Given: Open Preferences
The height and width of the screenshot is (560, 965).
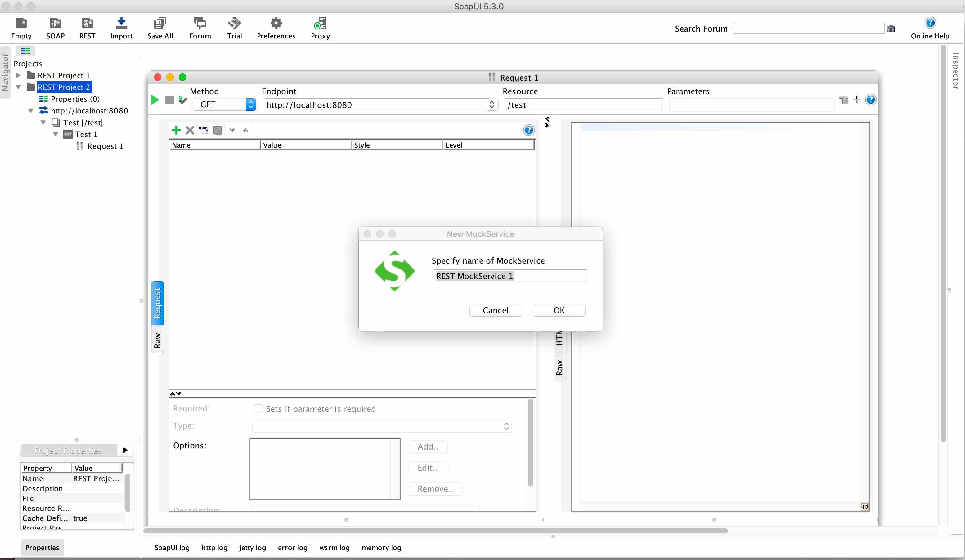Looking at the screenshot, I should tap(276, 28).
